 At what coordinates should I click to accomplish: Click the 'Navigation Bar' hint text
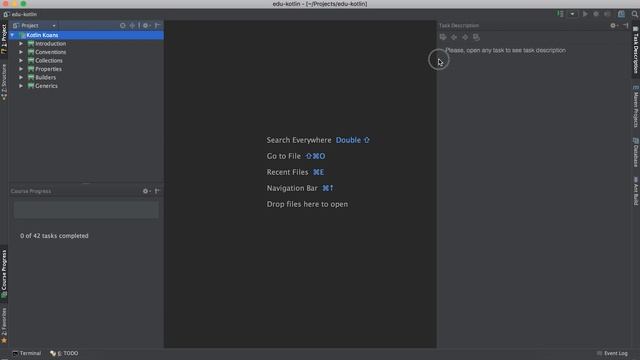[292, 188]
